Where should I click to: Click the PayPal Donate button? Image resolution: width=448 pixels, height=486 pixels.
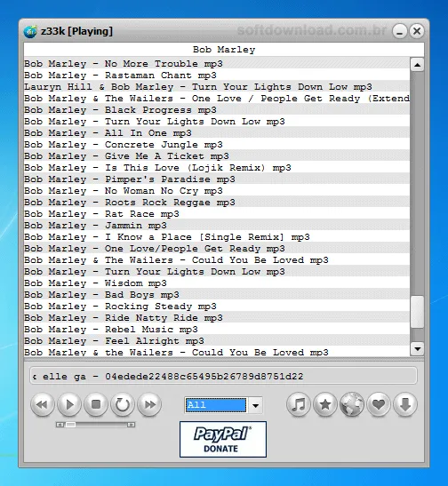tap(223, 439)
